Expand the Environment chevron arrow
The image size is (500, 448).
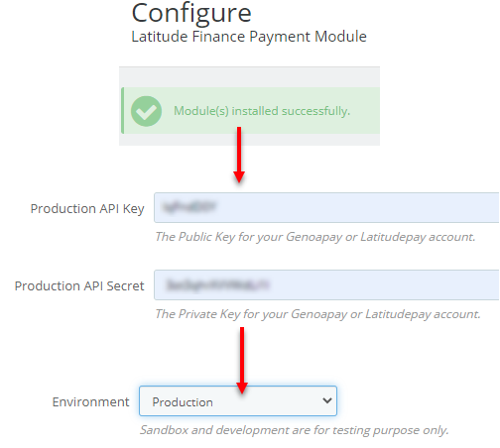327,400
